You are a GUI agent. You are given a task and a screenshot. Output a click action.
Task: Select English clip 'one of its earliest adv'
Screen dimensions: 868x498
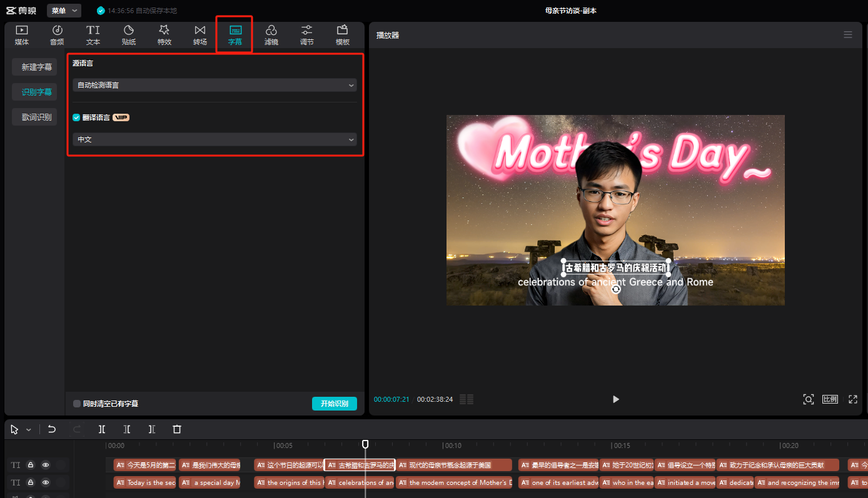(558, 482)
